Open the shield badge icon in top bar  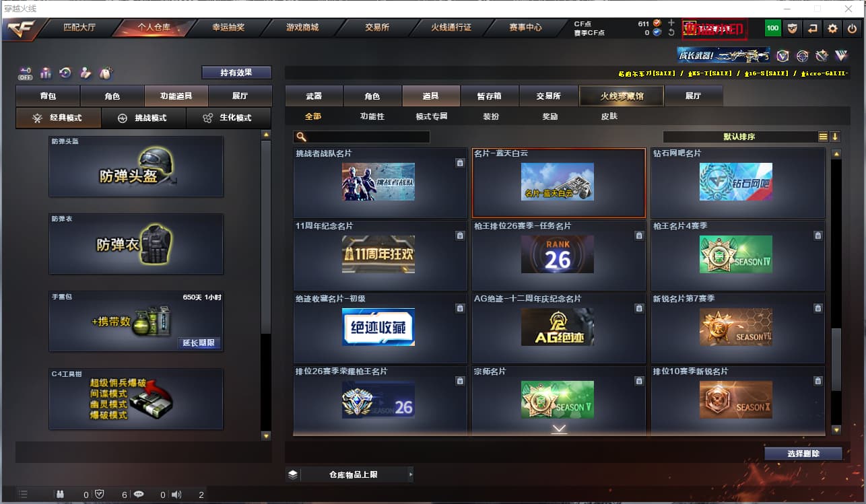[793, 28]
